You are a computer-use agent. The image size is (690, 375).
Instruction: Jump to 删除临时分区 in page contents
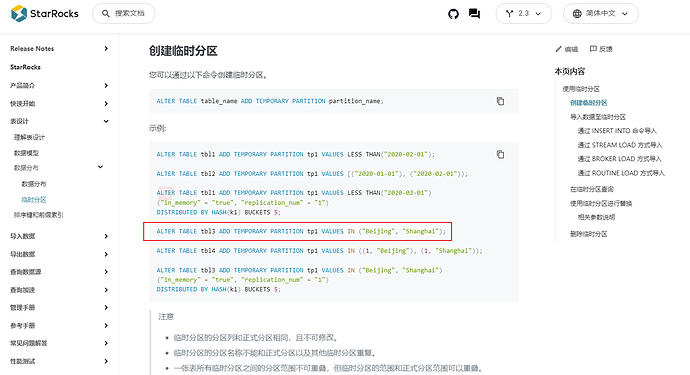pyautogui.click(x=588, y=234)
